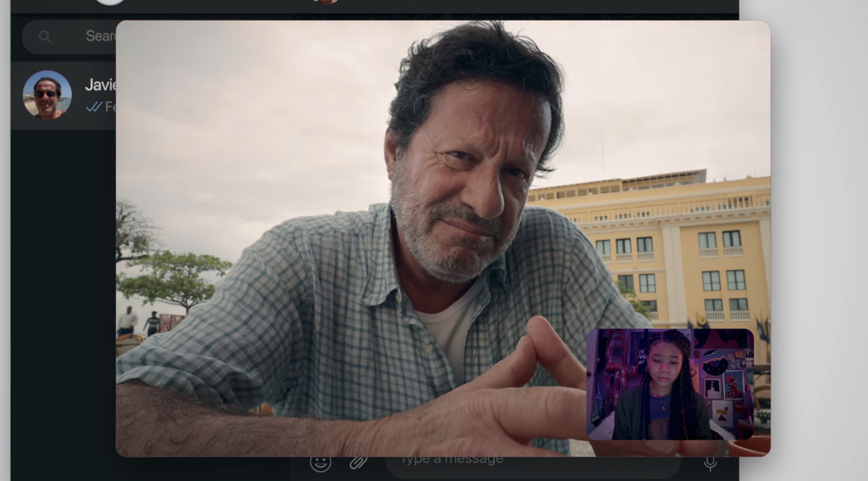
Task: Click the contact avatar in the top header bar
Action: pos(324,3)
